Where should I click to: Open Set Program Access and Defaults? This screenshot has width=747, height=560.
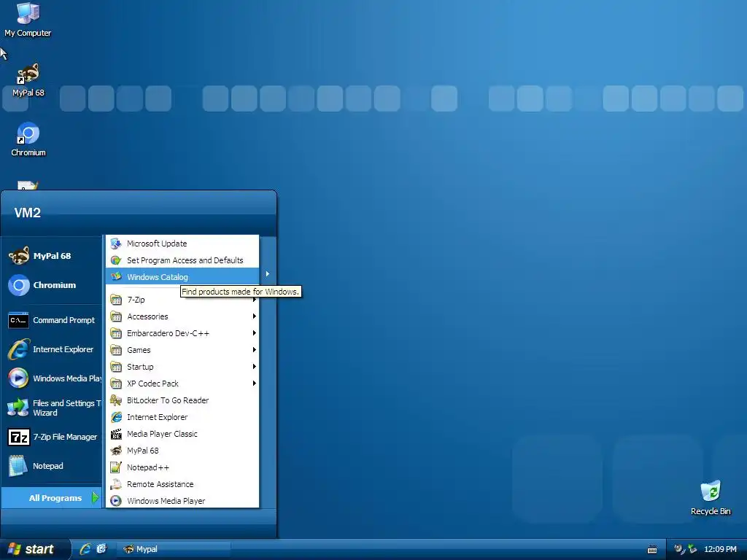click(x=182, y=260)
